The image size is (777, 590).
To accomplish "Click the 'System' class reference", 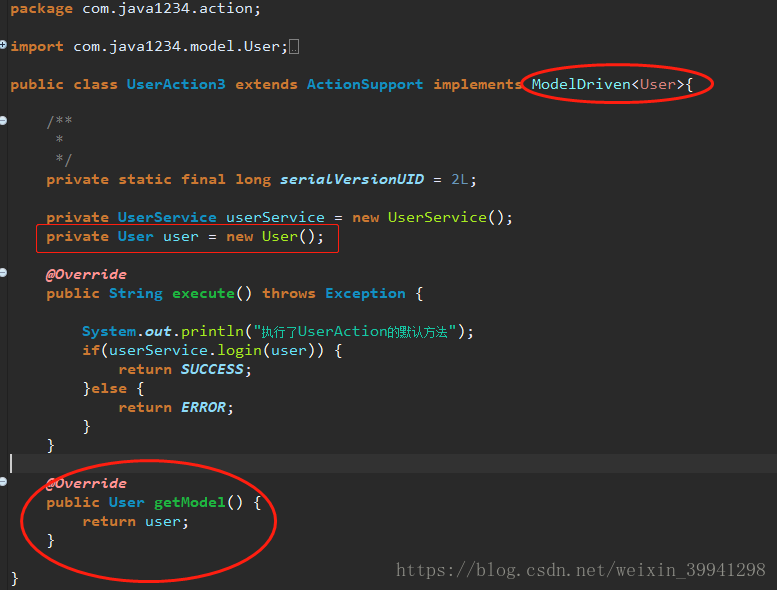I will [x=109, y=331].
